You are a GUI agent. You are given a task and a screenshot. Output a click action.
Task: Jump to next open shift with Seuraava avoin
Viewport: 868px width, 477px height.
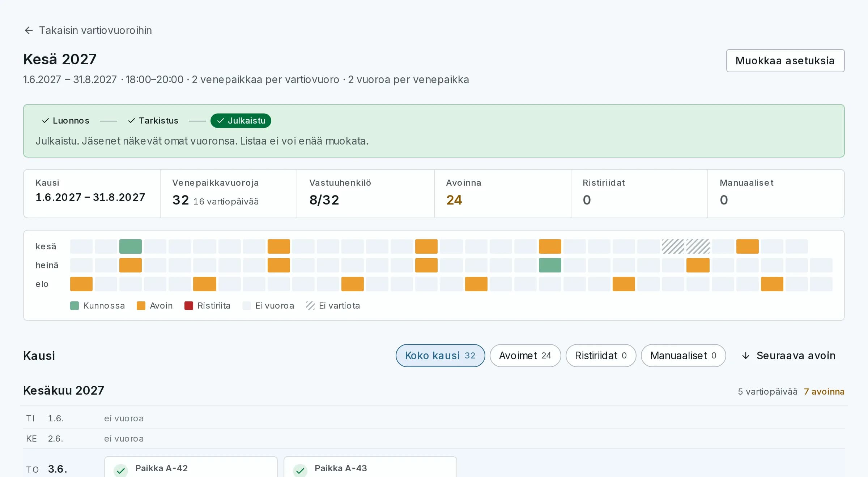pyautogui.click(x=789, y=356)
